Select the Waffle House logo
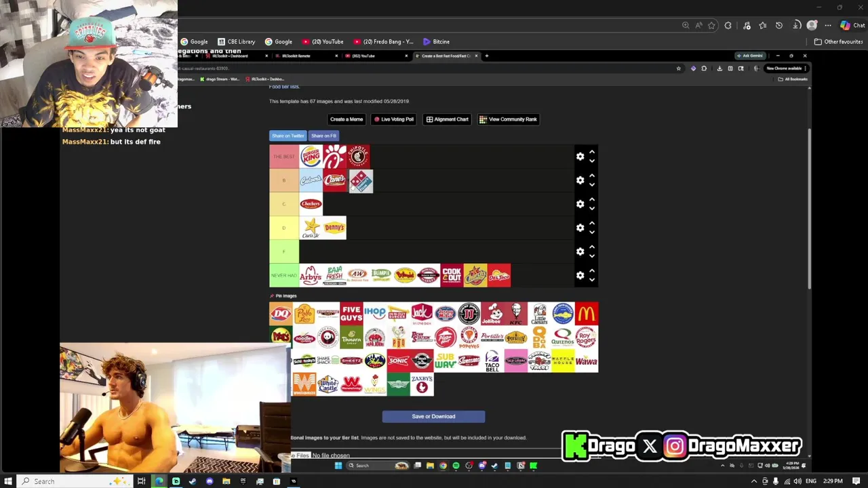This screenshot has height=488, width=868. pos(563,361)
